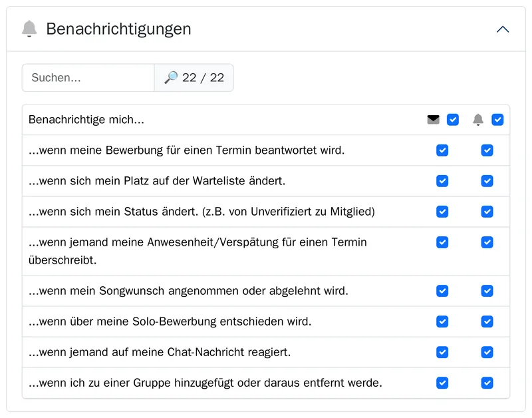532x418 pixels.
Task: Toggle email checkbox for Chat-Nachricht reagiert row
Action: pyautogui.click(x=442, y=352)
